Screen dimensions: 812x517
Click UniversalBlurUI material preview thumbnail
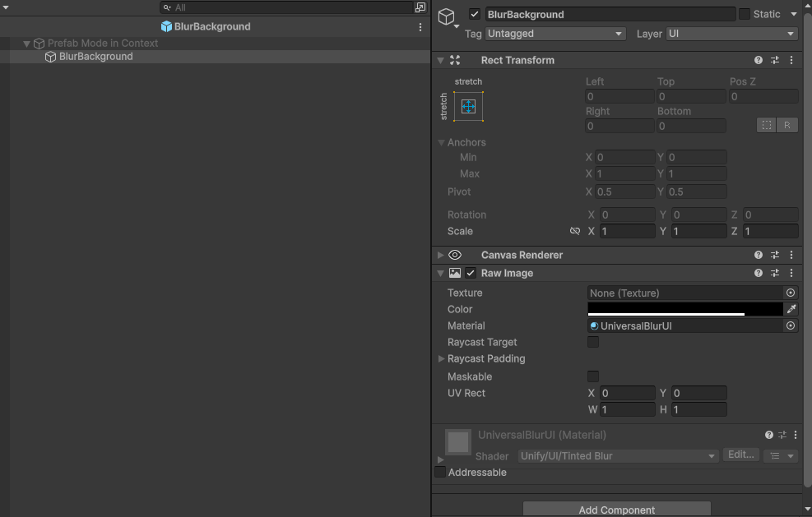[x=458, y=442]
